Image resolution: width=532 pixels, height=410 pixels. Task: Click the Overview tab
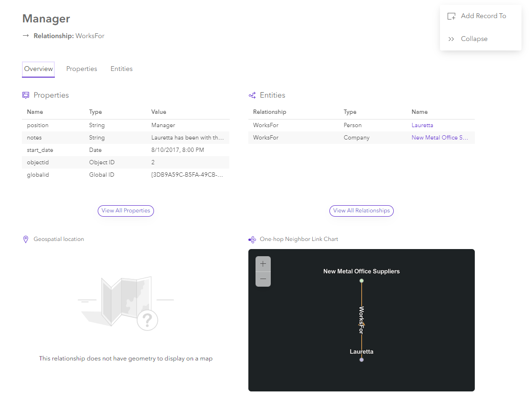[38, 69]
